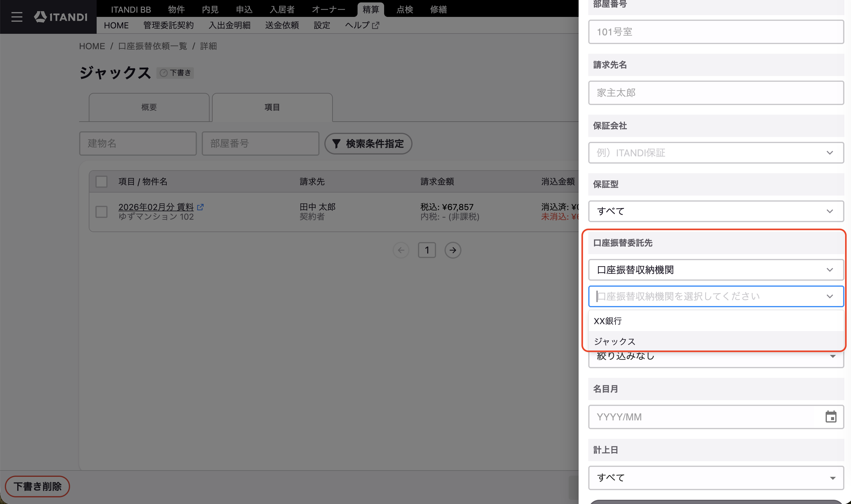This screenshot has height=504, width=851.
Task: Click 口座振替依頼一覧 in the breadcrumb
Action: (153, 46)
